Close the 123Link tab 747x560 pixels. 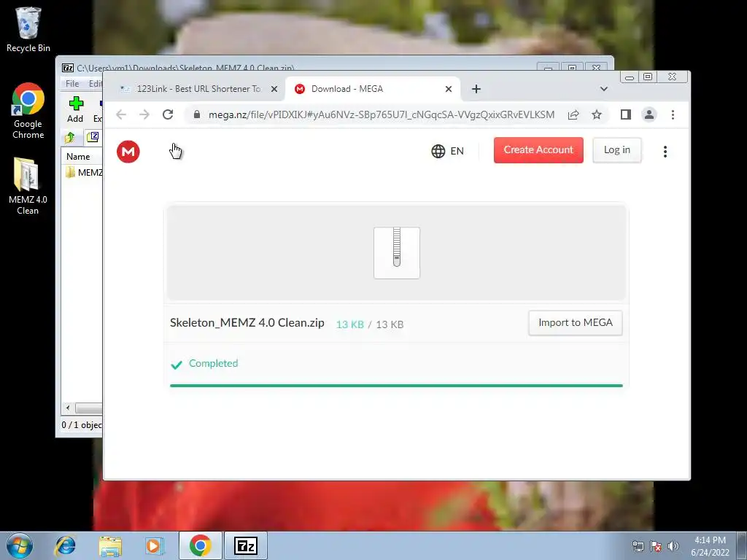click(x=274, y=89)
